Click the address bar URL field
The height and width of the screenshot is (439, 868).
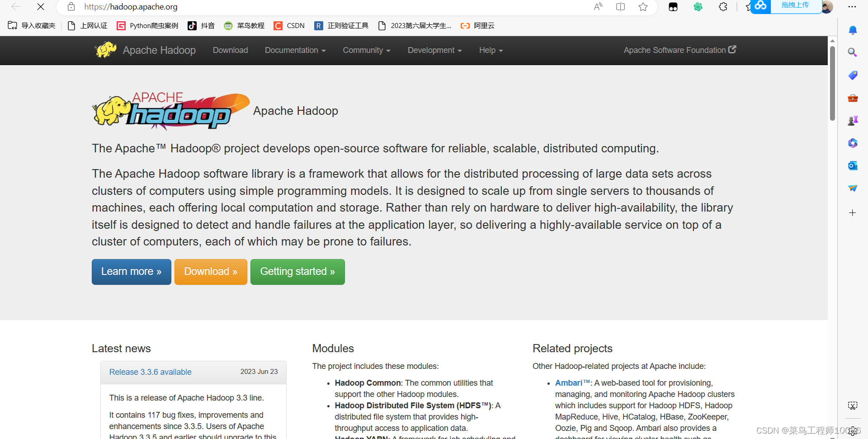(x=335, y=7)
